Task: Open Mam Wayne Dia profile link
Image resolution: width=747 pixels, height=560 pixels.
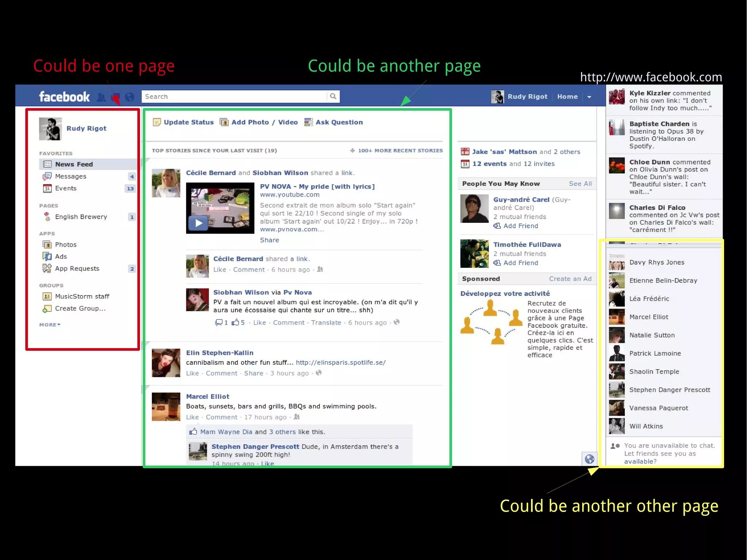Action: pyautogui.click(x=226, y=432)
